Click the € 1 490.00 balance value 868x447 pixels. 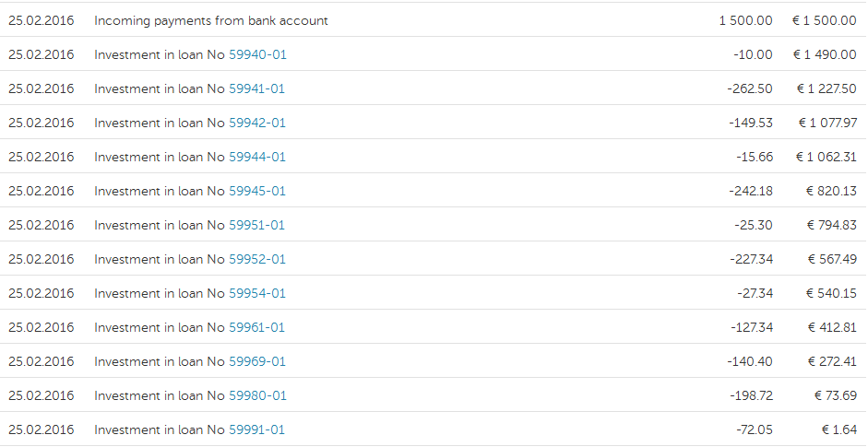coord(825,54)
